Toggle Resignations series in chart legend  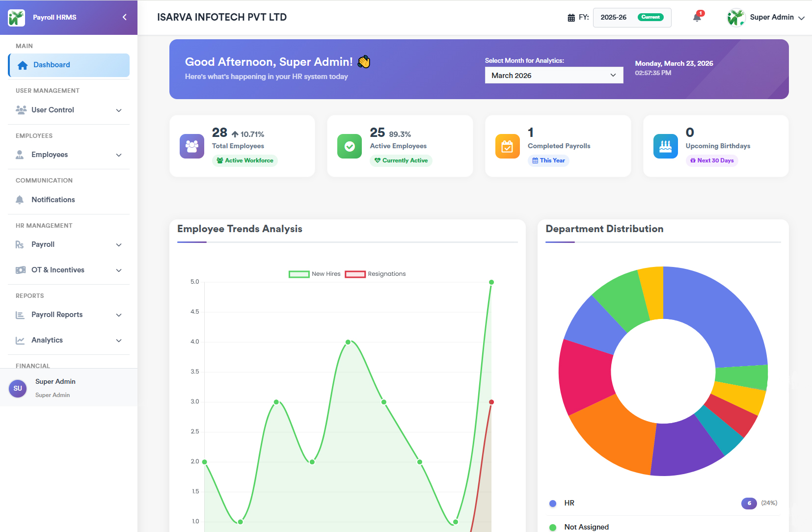[376, 274]
